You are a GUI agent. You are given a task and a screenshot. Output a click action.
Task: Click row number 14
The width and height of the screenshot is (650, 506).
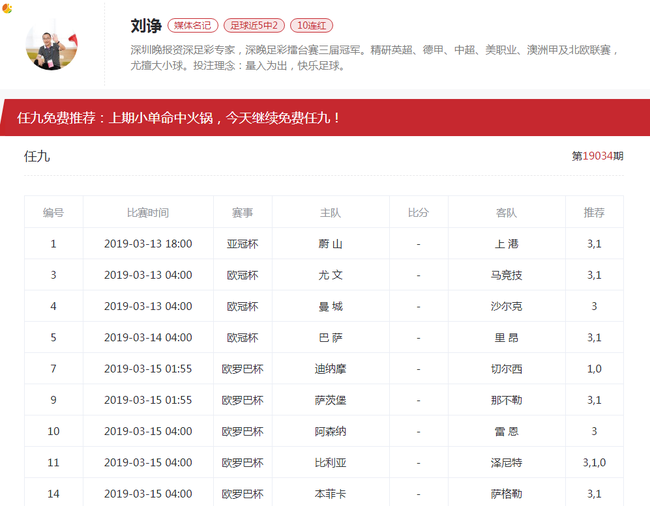(x=53, y=494)
